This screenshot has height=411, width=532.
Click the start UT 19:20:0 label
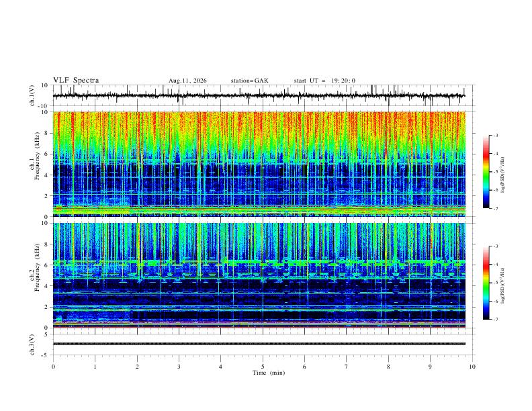click(x=324, y=81)
